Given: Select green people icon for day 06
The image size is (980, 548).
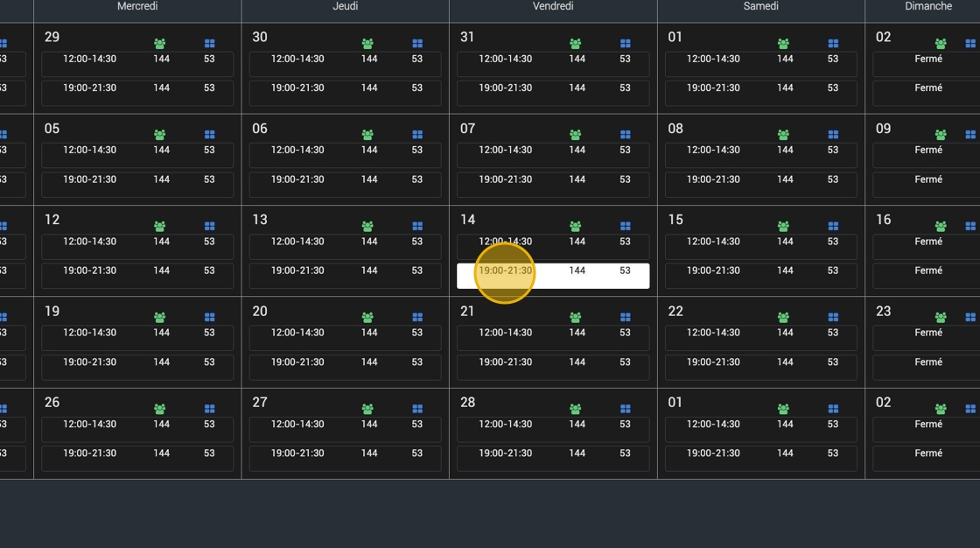Looking at the screenshot, I should pyautogui.click(x=367, y=135).
